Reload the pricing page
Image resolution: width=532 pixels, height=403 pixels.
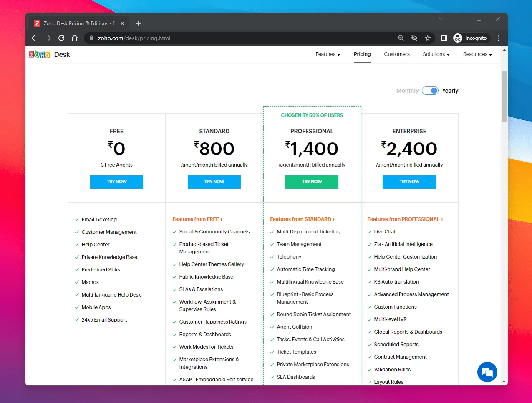point(61,38)
